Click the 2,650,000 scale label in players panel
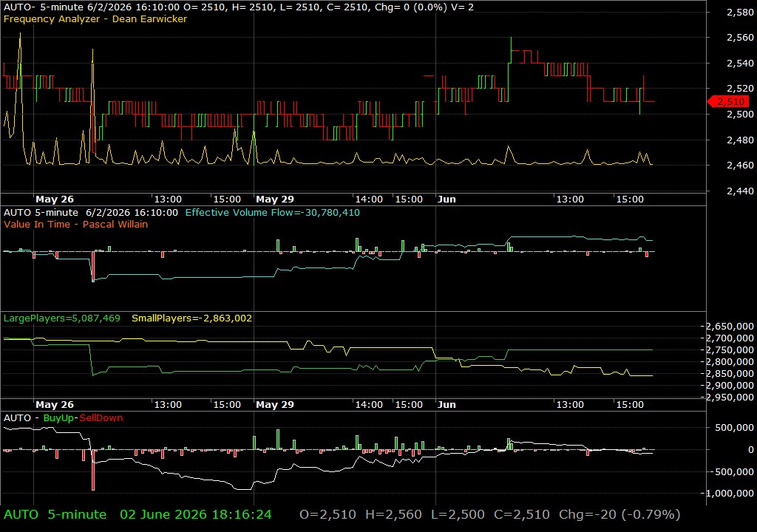This screenshot has height=532, width=757. [x=730, y=327]
